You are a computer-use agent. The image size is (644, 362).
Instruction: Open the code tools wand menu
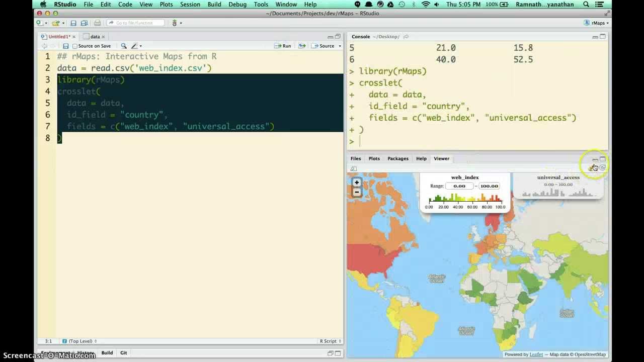tap(136, 46)
